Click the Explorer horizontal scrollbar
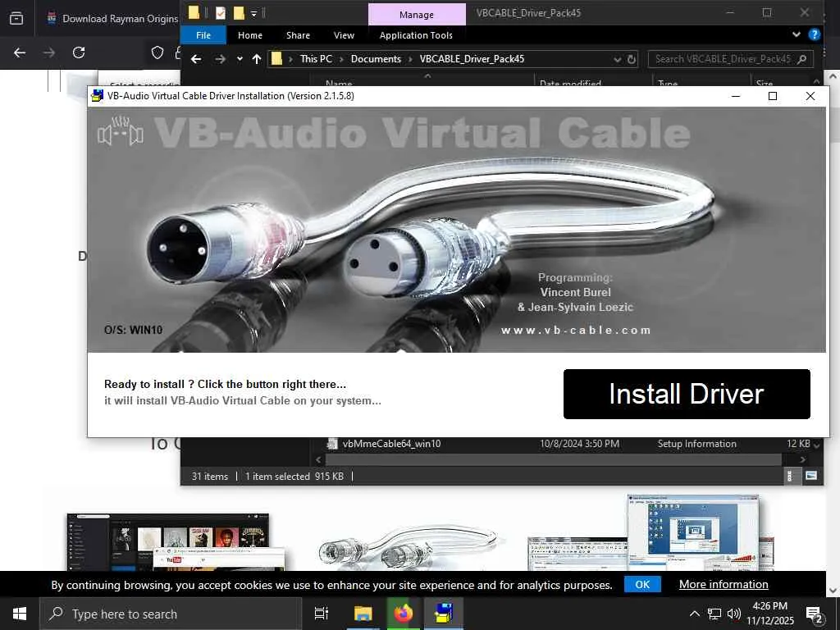Screen dimensions: 840x630 click(554, 459)
